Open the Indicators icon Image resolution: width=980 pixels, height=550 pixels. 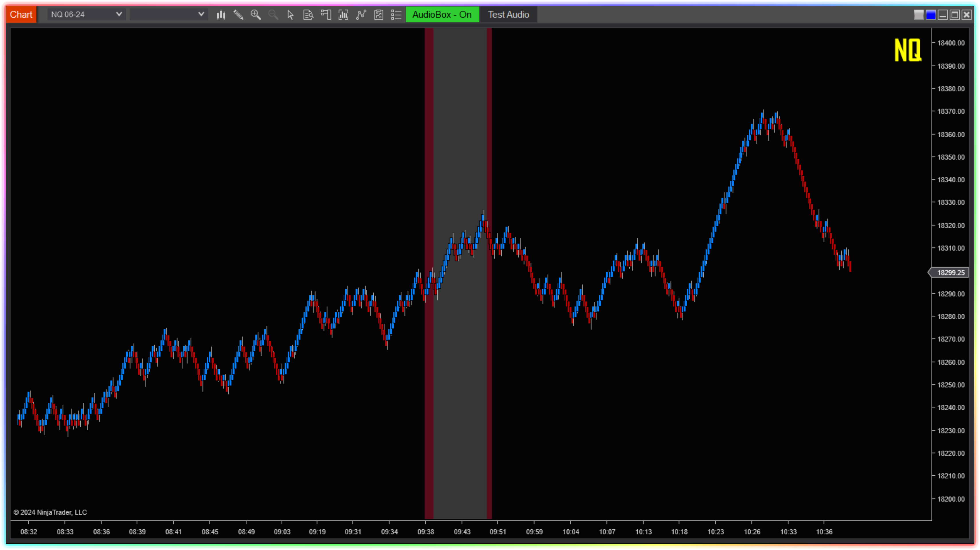pyautogui.click(x=361, y=15)
